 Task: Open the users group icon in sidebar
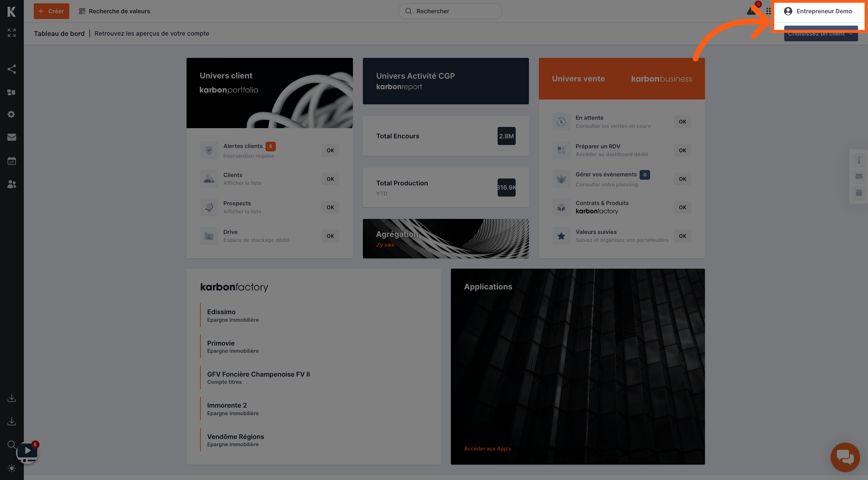click(x=11, y=184)
